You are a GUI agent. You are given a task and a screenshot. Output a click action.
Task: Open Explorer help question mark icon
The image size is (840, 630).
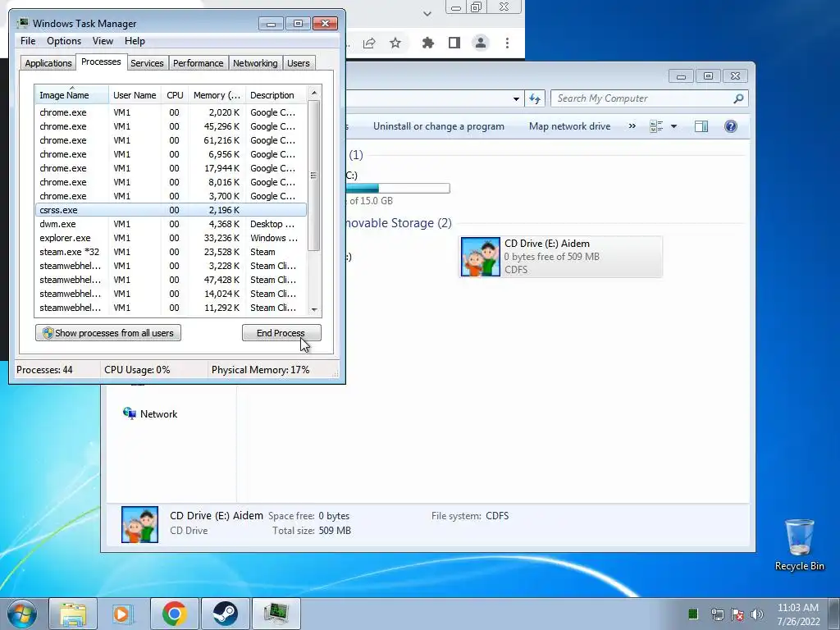click(731, 126)
